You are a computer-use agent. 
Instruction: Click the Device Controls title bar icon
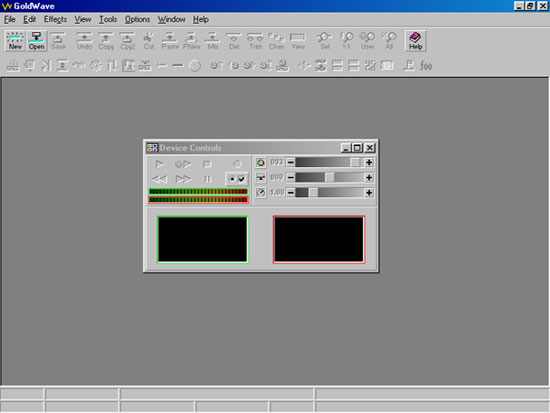coord(152,148)
